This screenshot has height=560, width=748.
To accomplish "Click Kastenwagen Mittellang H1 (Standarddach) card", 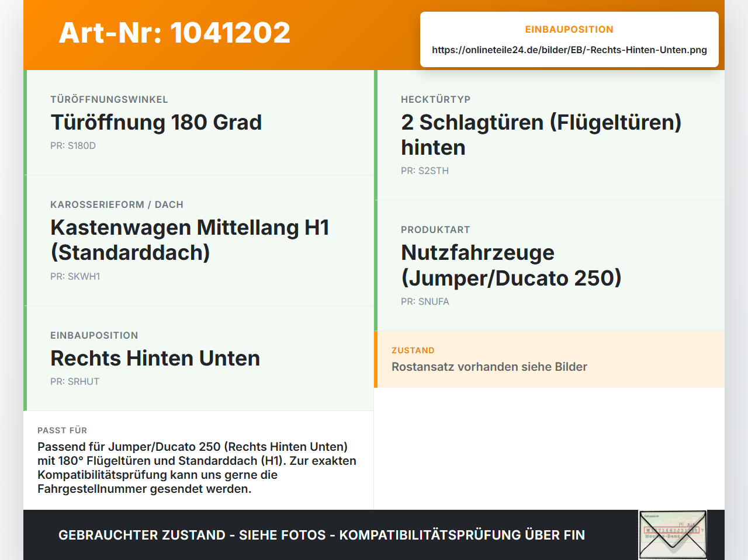I will tap(199, 241).
